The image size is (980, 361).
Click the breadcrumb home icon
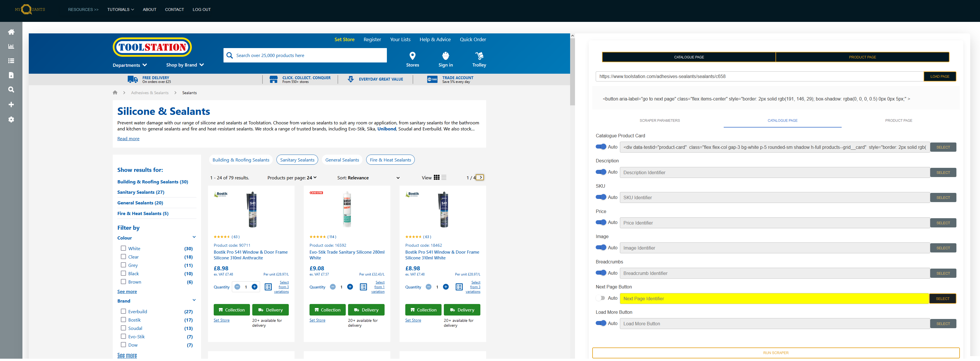[x=115, y=92]
